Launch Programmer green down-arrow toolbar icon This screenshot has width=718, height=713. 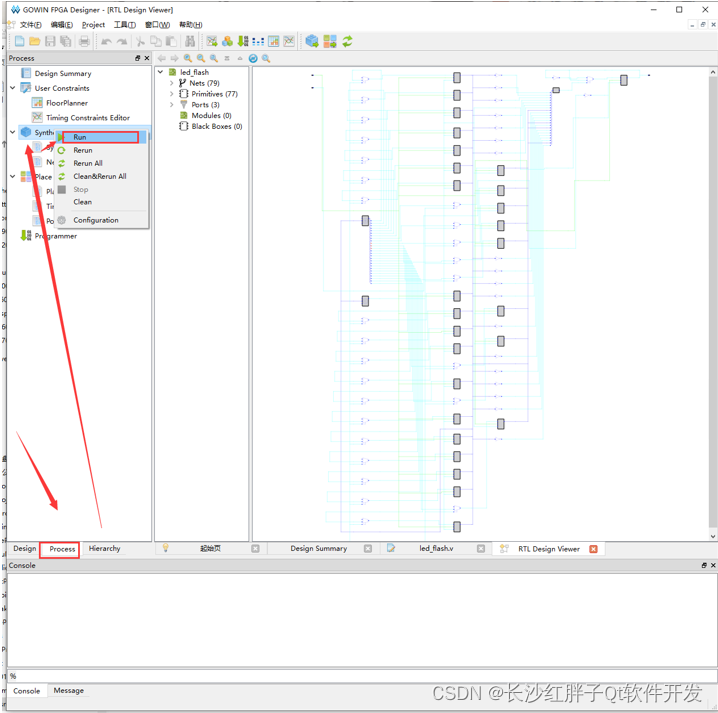[x=243, y=41]
